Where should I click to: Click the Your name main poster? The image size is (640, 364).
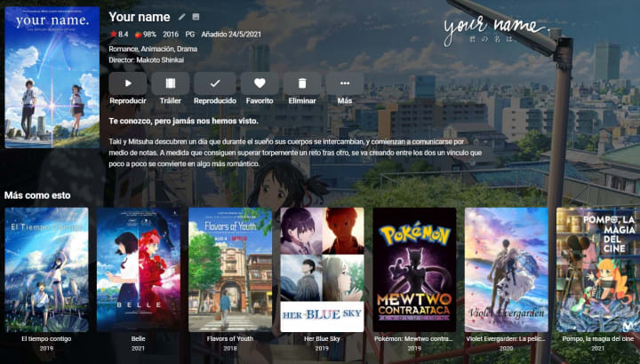(x=52, y=77)
